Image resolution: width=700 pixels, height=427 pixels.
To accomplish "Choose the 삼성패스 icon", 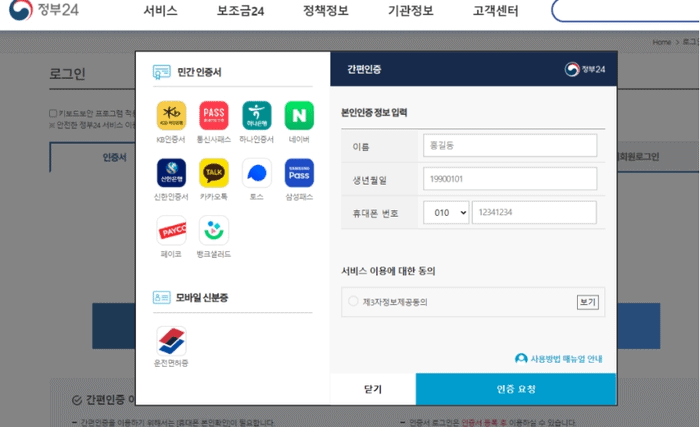I will click(299, 172).
